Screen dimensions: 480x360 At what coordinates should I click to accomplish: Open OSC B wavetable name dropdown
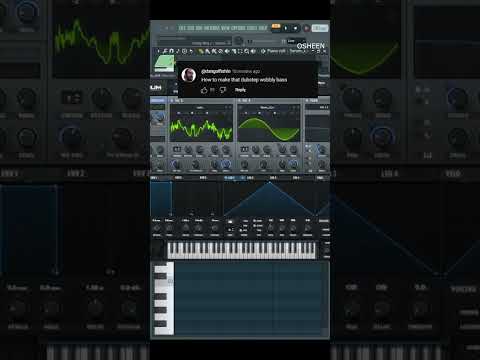pyautogui.click(x=268, y=108)
